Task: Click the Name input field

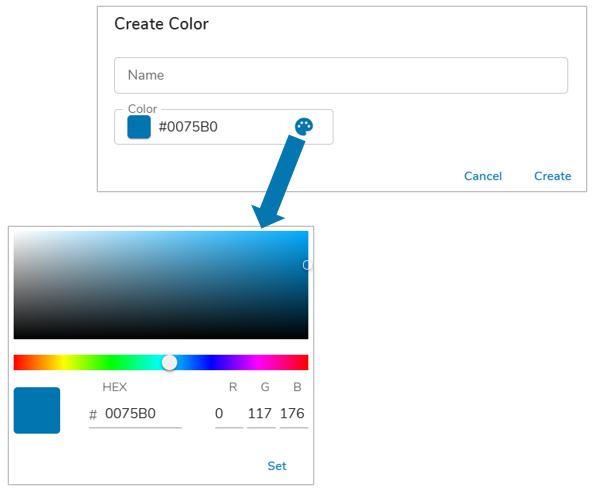Action: click(341, 75)
